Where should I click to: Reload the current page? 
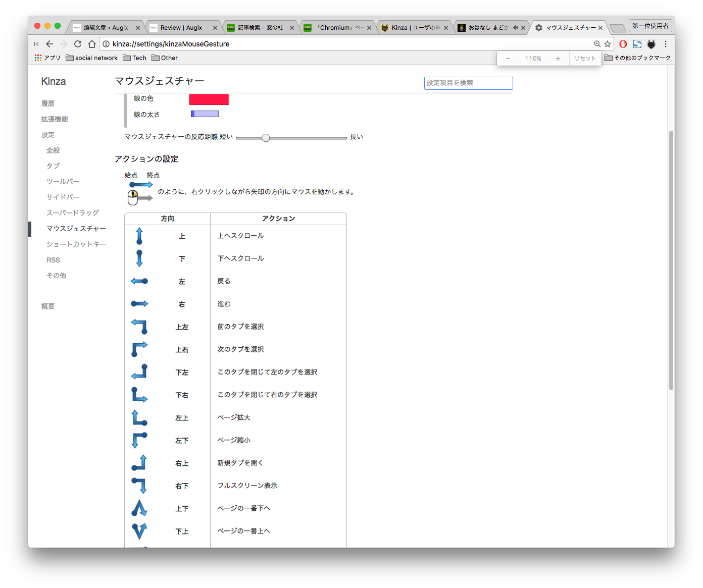pos(78,44)
